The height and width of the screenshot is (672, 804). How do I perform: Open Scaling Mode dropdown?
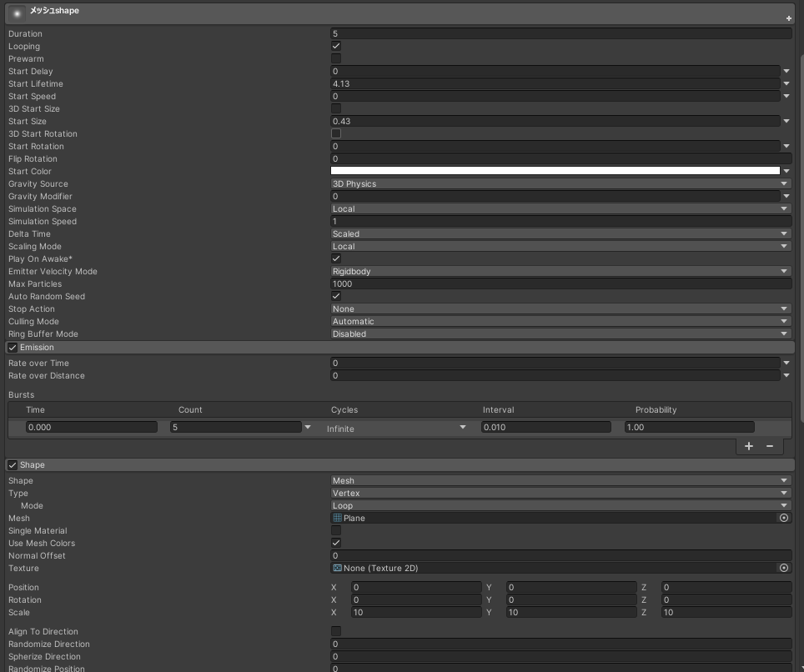tap(561, 246)
